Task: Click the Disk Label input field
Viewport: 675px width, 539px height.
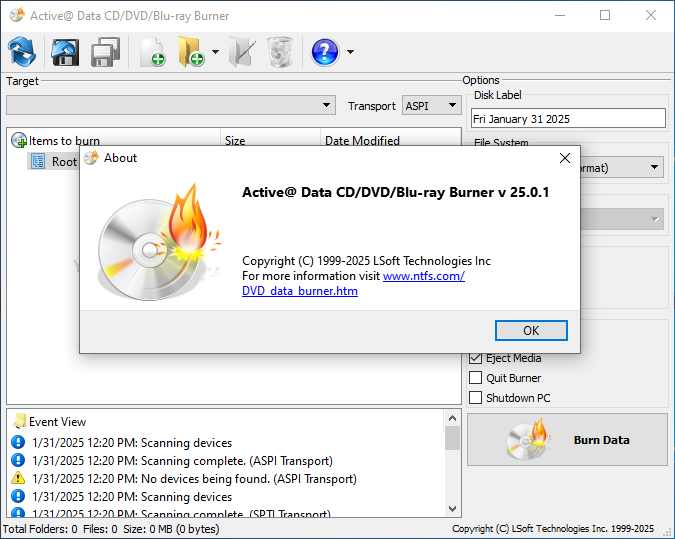Action: click(568, 118)
